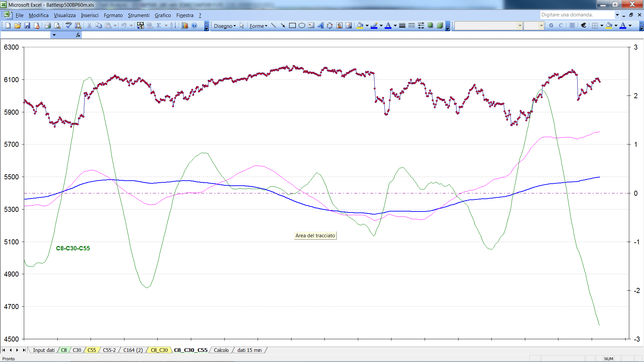Screen dimensions: 644x362
Task: Apply 3-D style icon
Action: [x=440, y=25]
